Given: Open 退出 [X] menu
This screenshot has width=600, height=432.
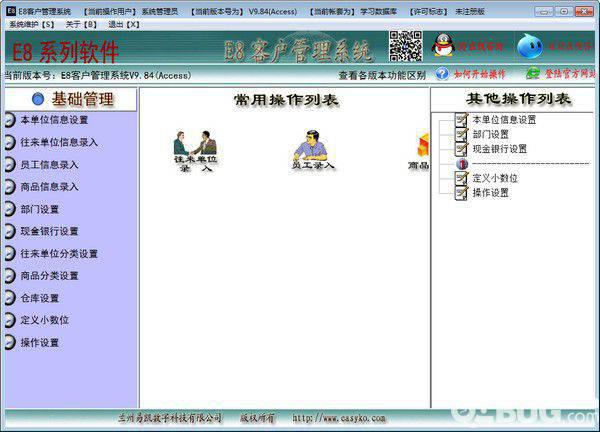Looking at the screenshot, I should point(123,24).
